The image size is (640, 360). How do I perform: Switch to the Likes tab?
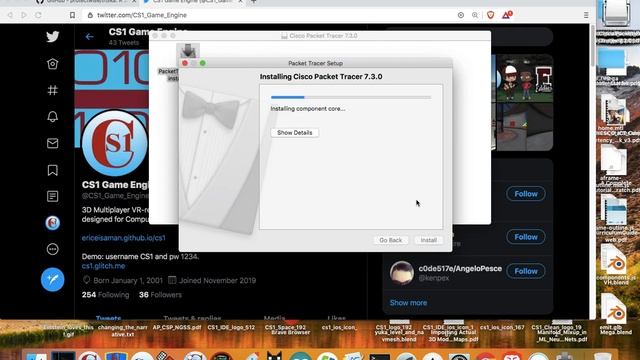[336, 317]
